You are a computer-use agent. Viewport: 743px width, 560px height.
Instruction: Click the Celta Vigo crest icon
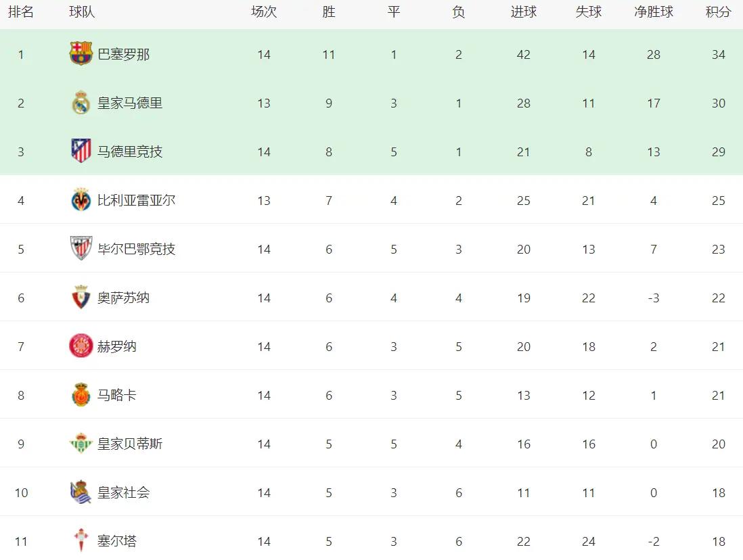coord(81,540)
